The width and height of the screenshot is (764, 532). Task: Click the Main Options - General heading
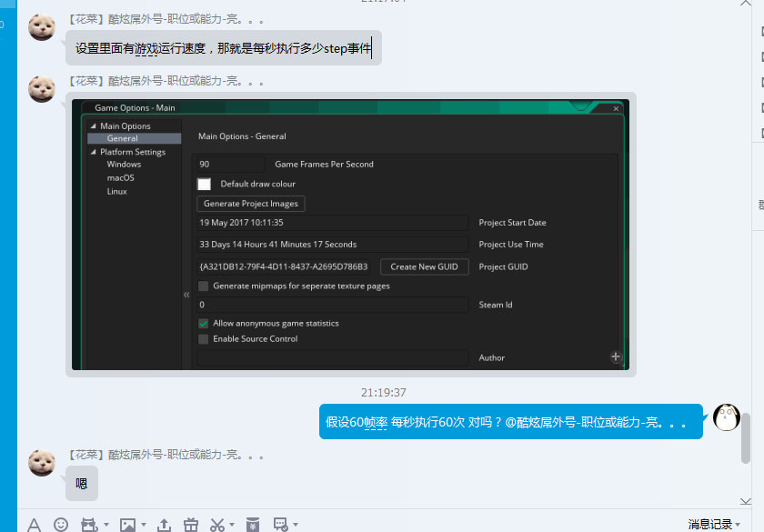[x=242, y=136]
